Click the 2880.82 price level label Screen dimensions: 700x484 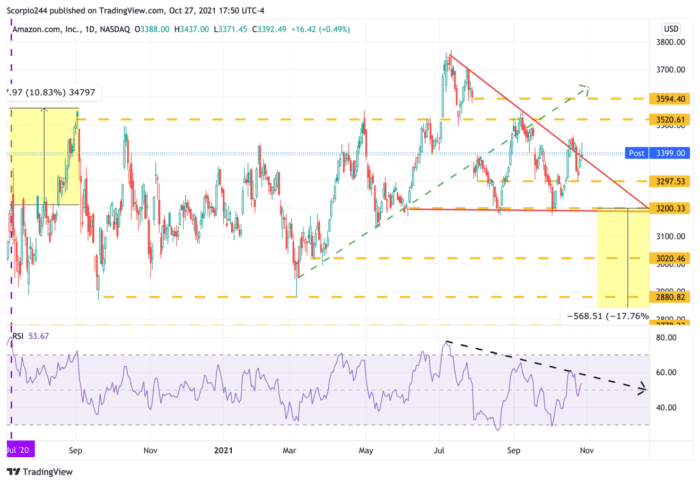tap(665, 297)
